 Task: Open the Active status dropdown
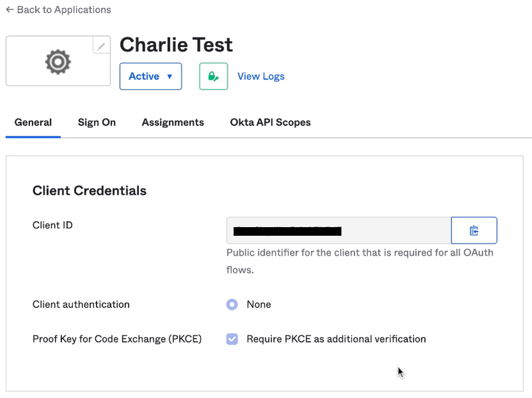[151, 76]
